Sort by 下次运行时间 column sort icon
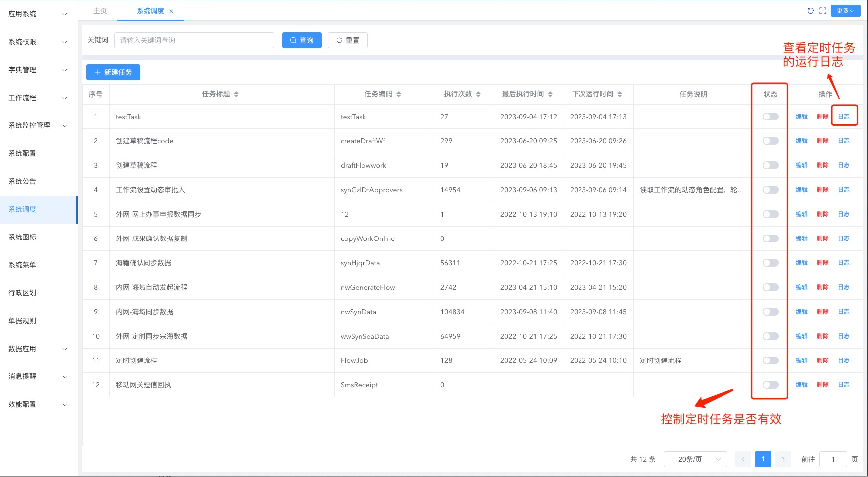The width and height of the screenshot is (868, 477). pyautogui.click(x=620, y=94)
